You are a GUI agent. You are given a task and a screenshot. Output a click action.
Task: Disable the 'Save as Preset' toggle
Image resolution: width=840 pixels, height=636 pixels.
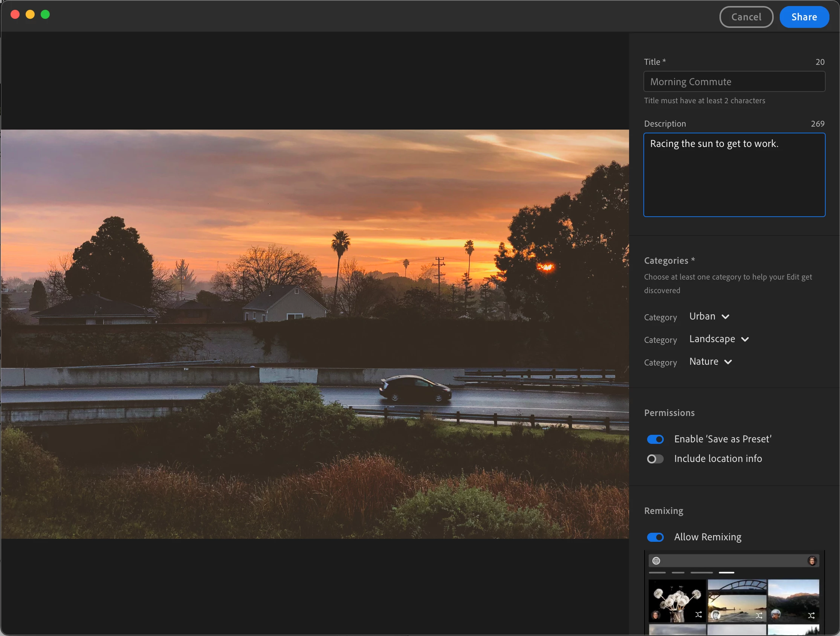(655, 439)
